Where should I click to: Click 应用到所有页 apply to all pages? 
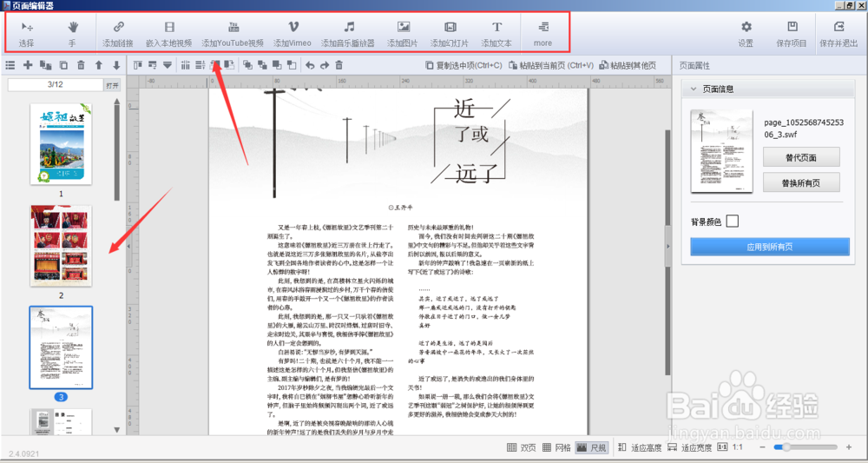tap(769, 247)
